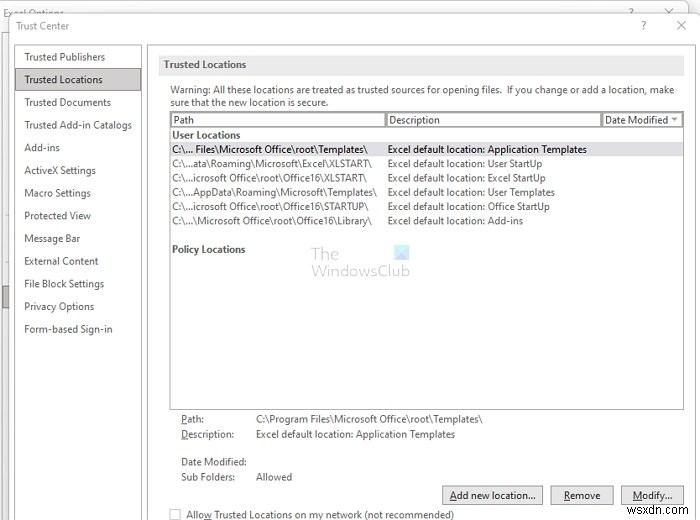Click 'Excel default location: Office StartUp' description
The height and width of the screenshot is (520, 700).
click(468, 207)
